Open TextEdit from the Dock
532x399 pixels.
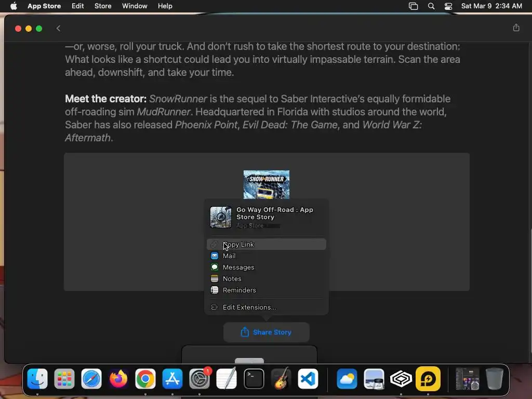click(x=227, y=379)
